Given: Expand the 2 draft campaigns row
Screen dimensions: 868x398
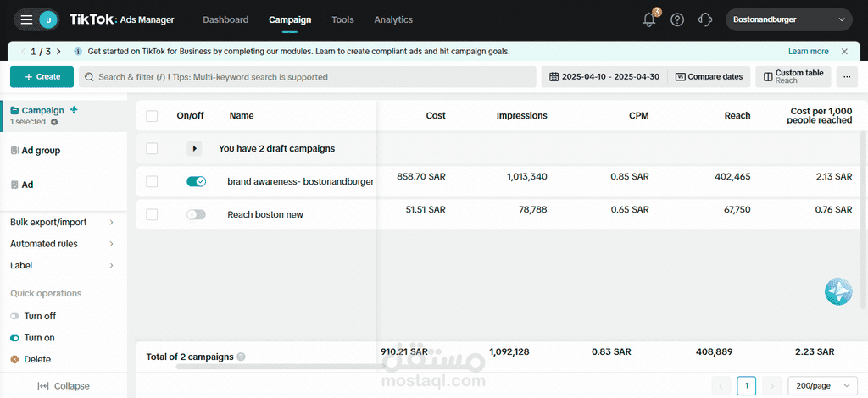Looking at the screenshot, I should pos(194,149).
